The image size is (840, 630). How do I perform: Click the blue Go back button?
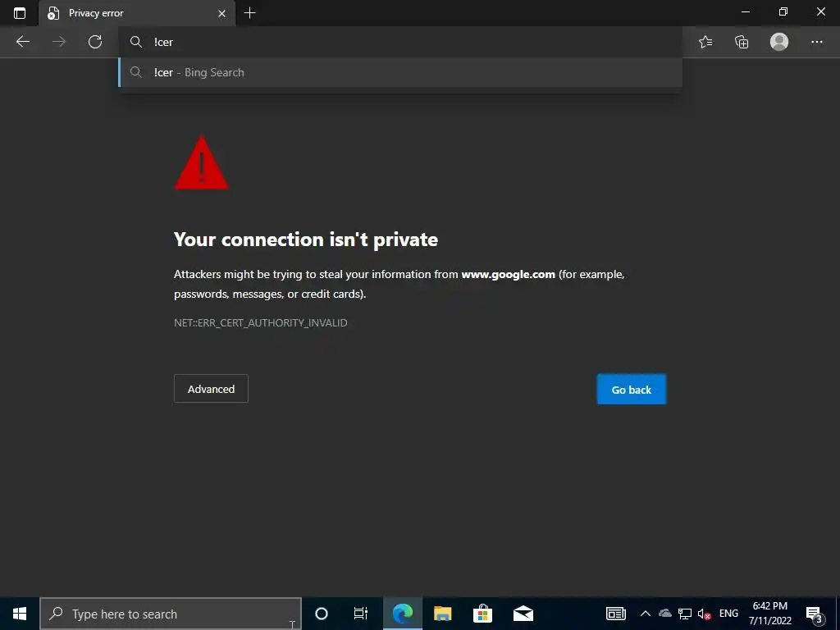631,390
